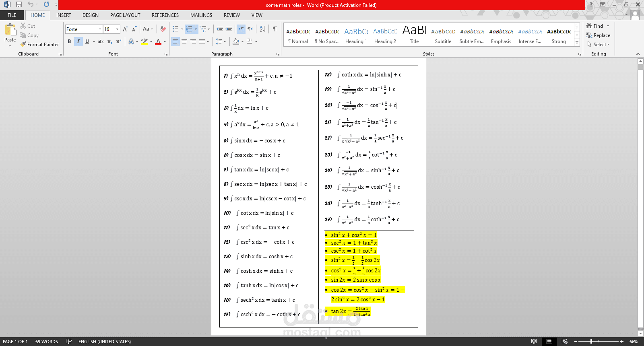Screen dimensions: 644x346
Task: Apply Title style
Action: click(414, 35)
